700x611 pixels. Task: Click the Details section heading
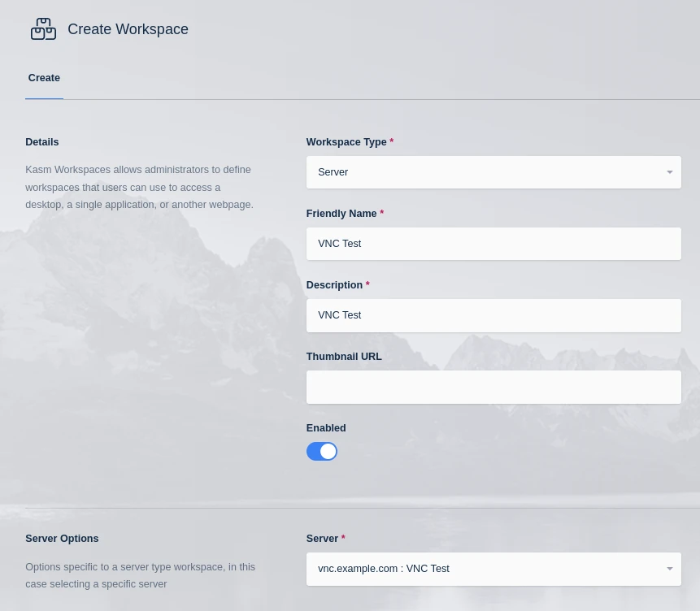point(41,142)
